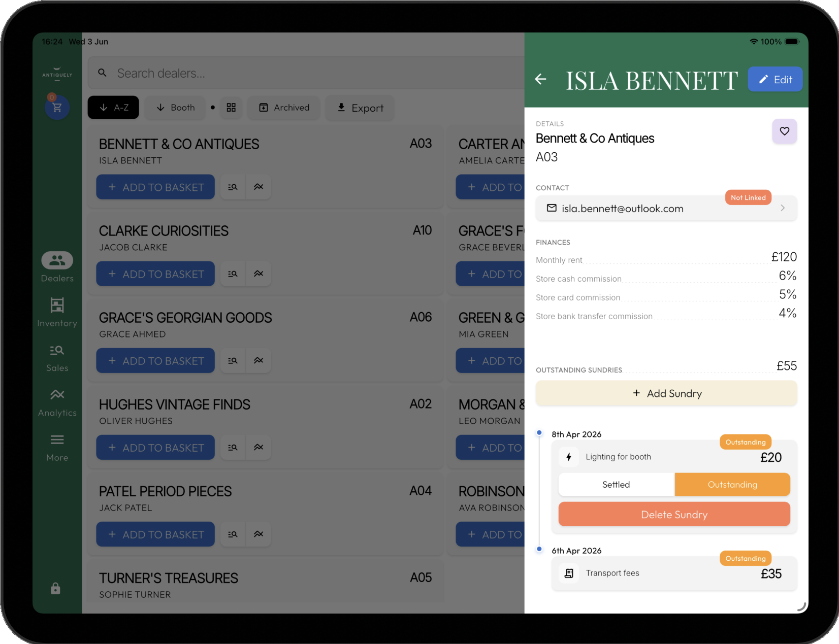Go to Dealers section in sidebar
839x644 pixels.
57,267
